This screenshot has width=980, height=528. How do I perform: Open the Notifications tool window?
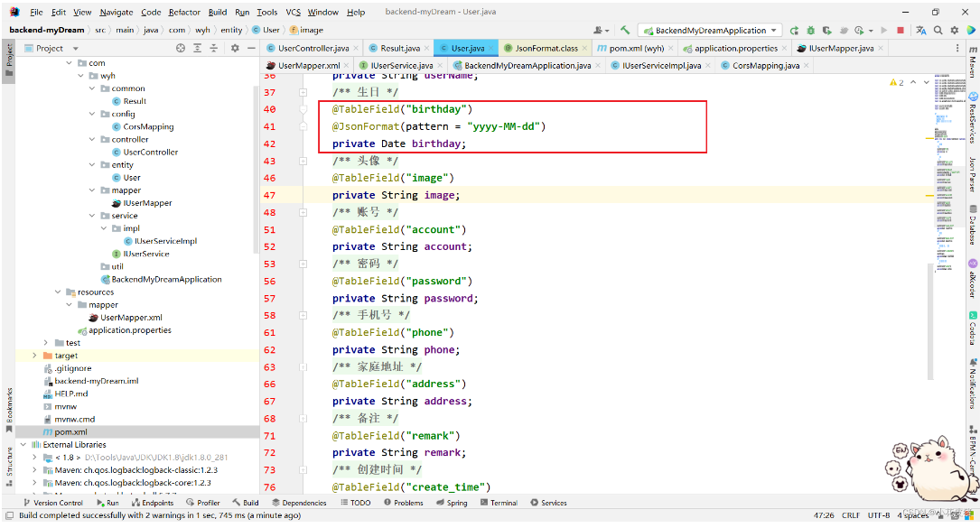coord(973,383)
